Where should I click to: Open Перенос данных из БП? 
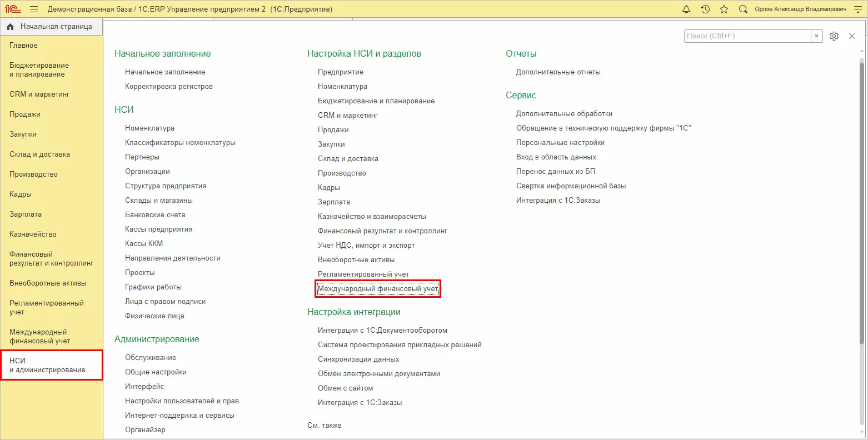pos(556,172)
